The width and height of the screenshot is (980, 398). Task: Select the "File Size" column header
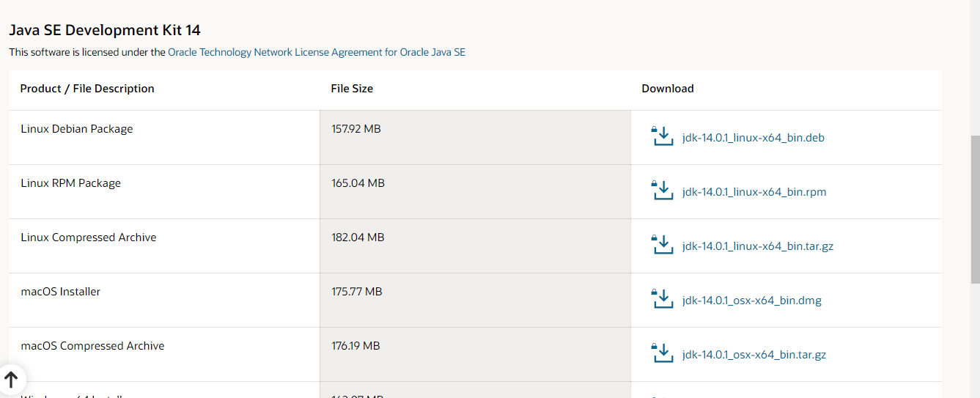(x=352, y=89)
